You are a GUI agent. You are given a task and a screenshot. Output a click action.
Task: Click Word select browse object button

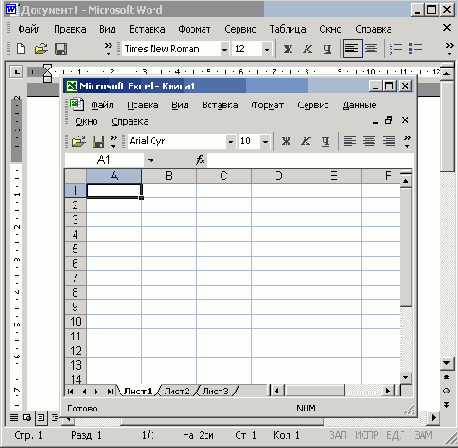click(447, 391)
